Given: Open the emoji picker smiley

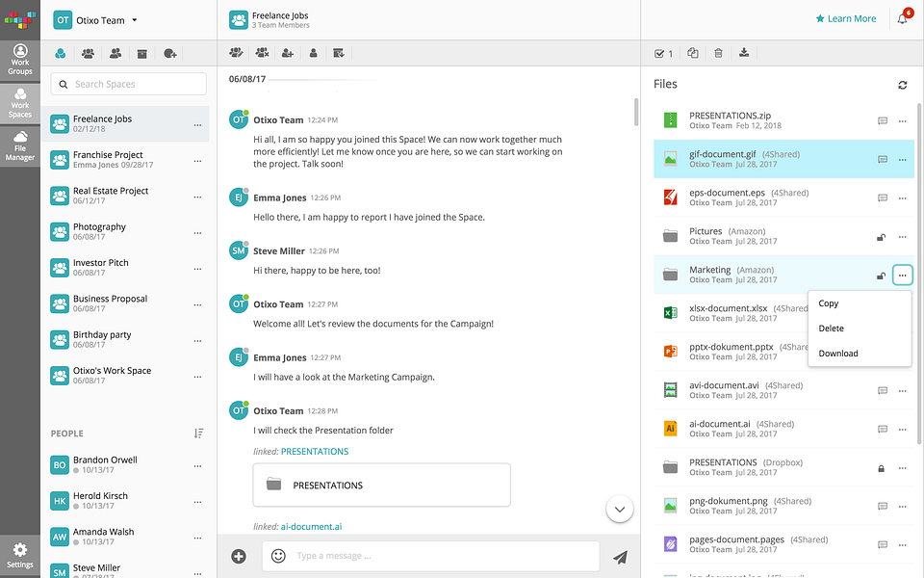Looking at the screenshot, I should click(x=278, y=556).
